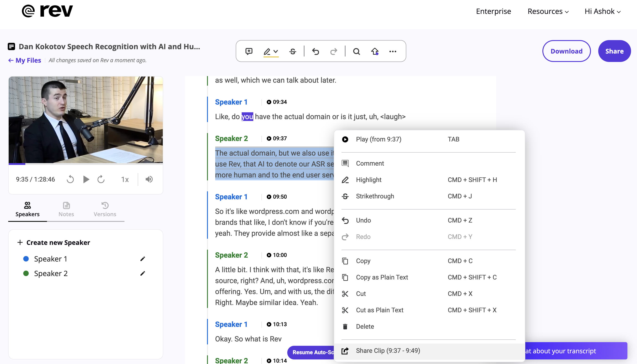Change playback speed via the 1x control
The width and height of the screenshot is (637, 364).
125,179
